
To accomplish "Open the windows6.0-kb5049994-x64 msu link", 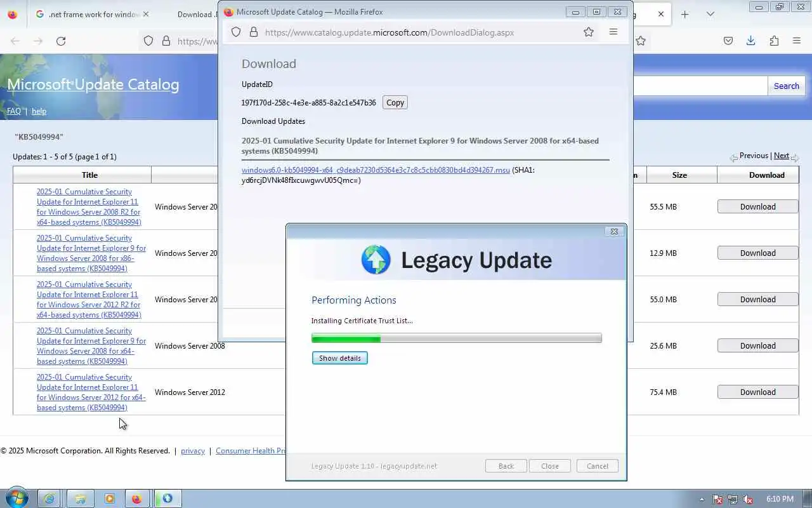I will (x=376, y=170).
